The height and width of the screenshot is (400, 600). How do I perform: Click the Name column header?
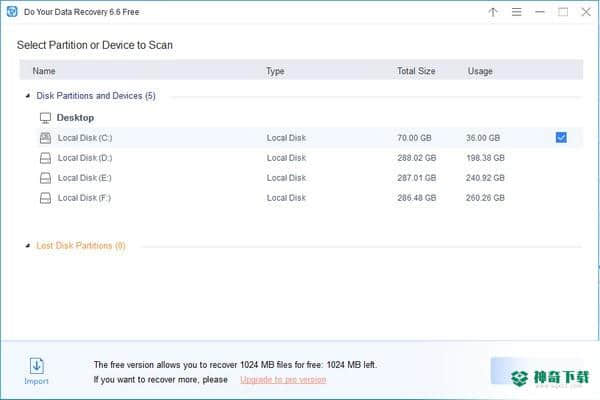pyautogui.click(x=44, y=71)
